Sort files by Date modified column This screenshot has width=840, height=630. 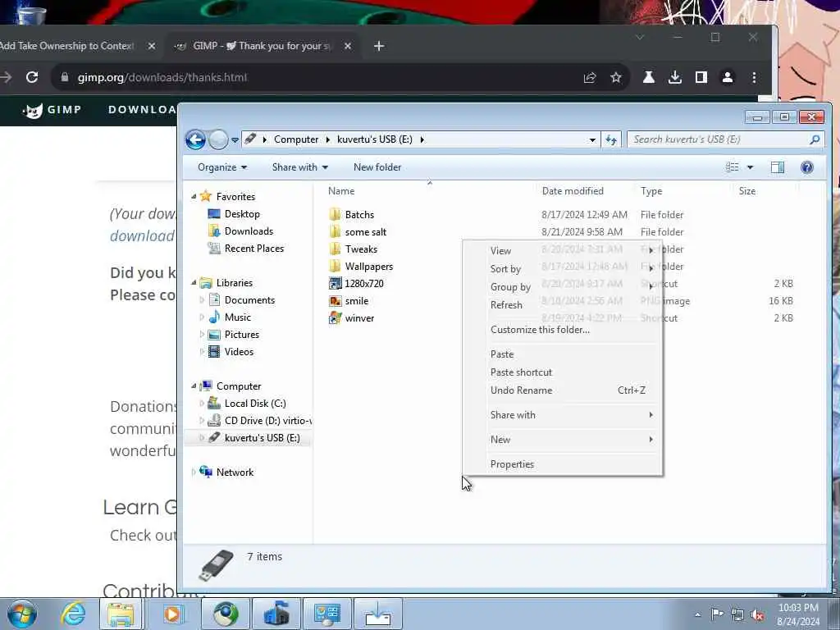click(573, 190)
